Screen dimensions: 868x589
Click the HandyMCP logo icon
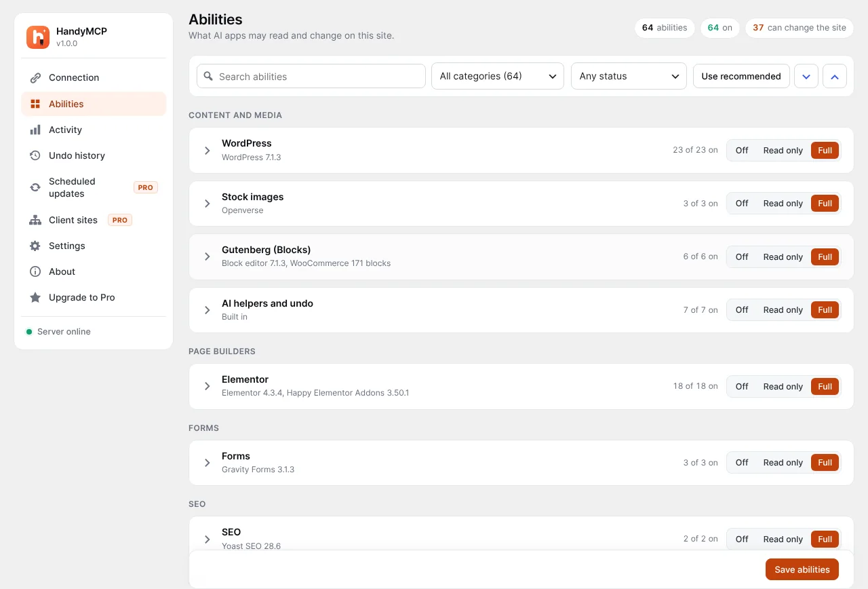point(38,37)
